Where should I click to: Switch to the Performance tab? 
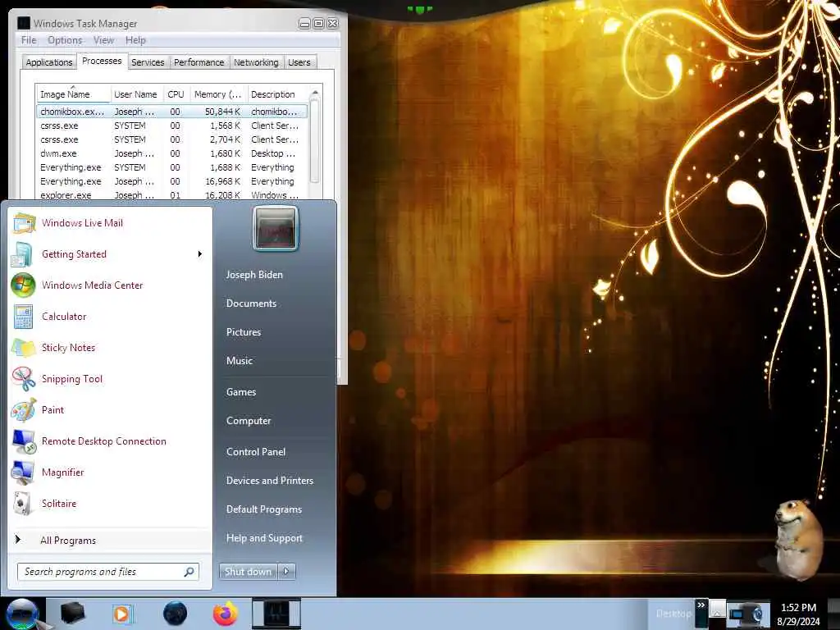(x=199, y=62)
